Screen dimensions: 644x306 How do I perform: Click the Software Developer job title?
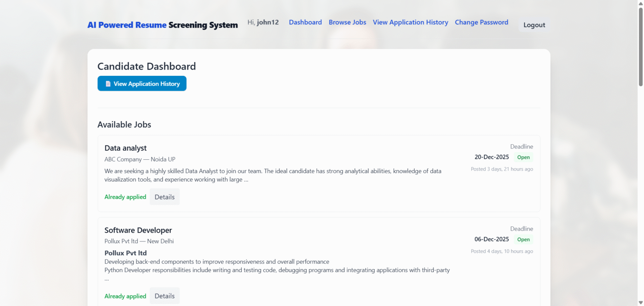click(x=138, y=230)
